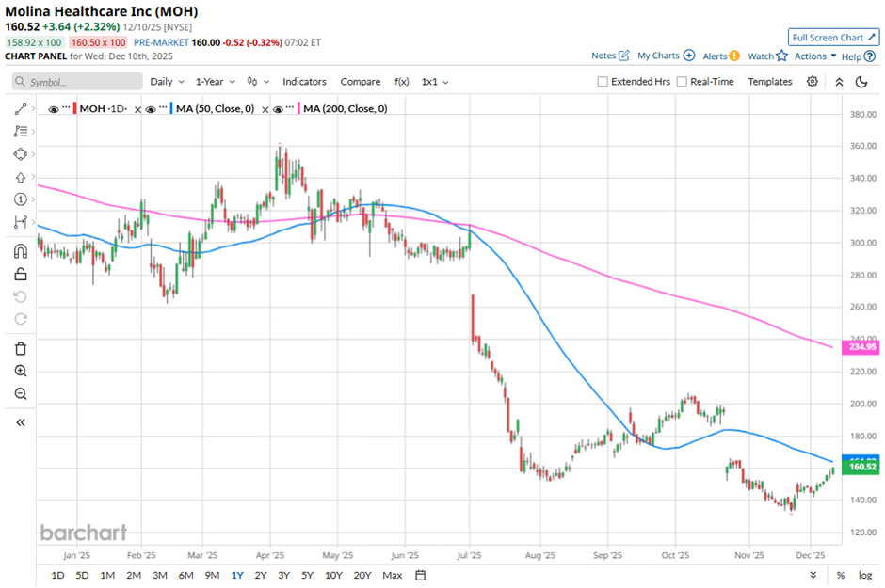The image size is (885, 588).
Task: Collapse the drawing toolbar with double chevron
Action: 21,422
